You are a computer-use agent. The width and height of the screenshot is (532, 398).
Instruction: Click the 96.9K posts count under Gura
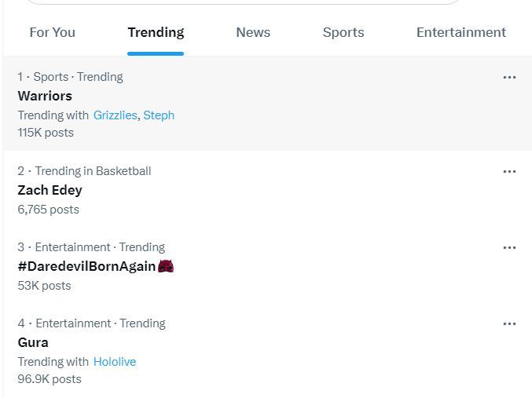(x=50, y=379)
